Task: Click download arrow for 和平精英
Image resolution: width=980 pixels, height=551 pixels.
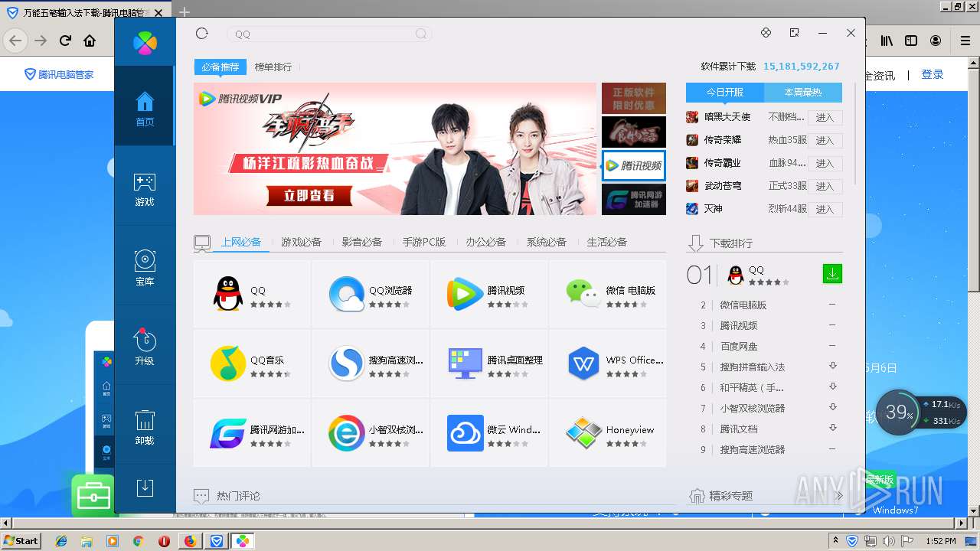Action: point(833,386)
